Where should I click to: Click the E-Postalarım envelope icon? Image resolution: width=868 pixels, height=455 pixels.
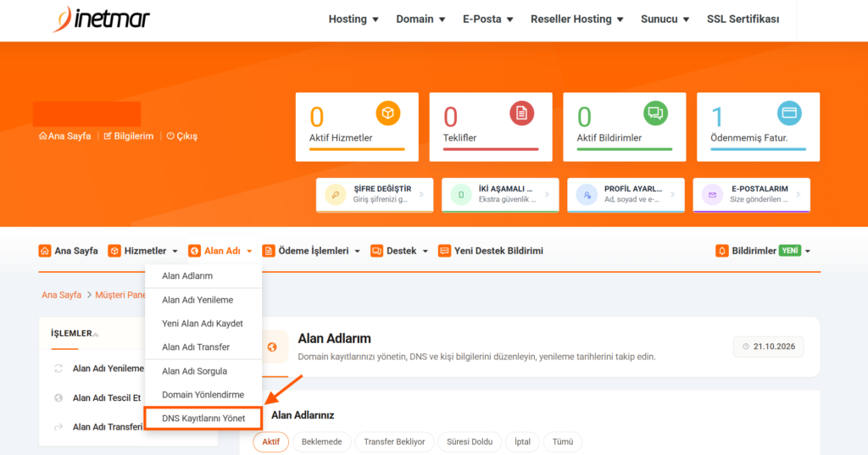(712, 195)
